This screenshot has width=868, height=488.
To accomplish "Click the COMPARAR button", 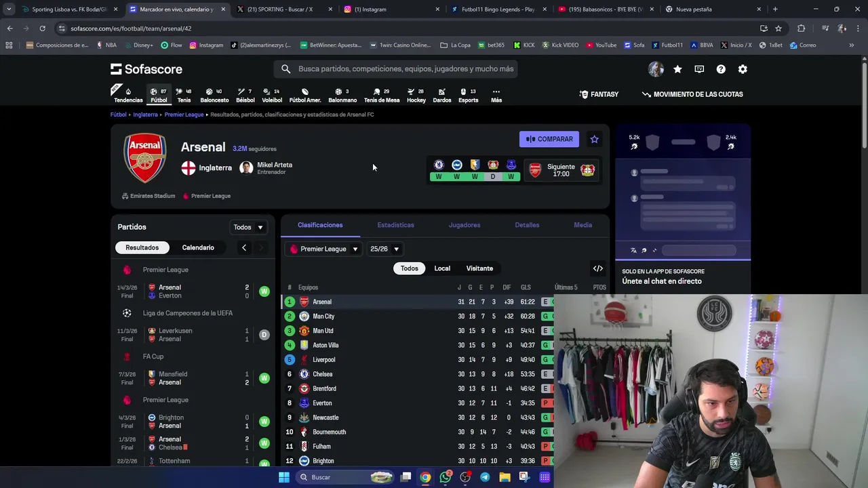I will tap(549, 139).
